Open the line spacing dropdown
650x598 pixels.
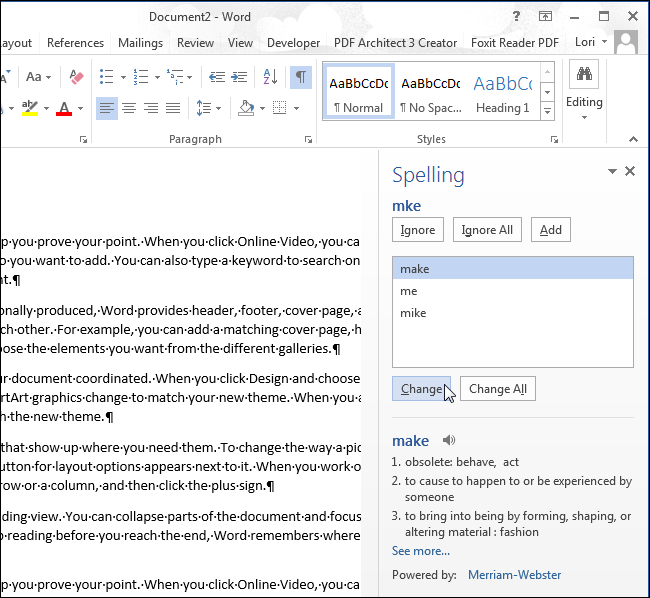[209, 108]
